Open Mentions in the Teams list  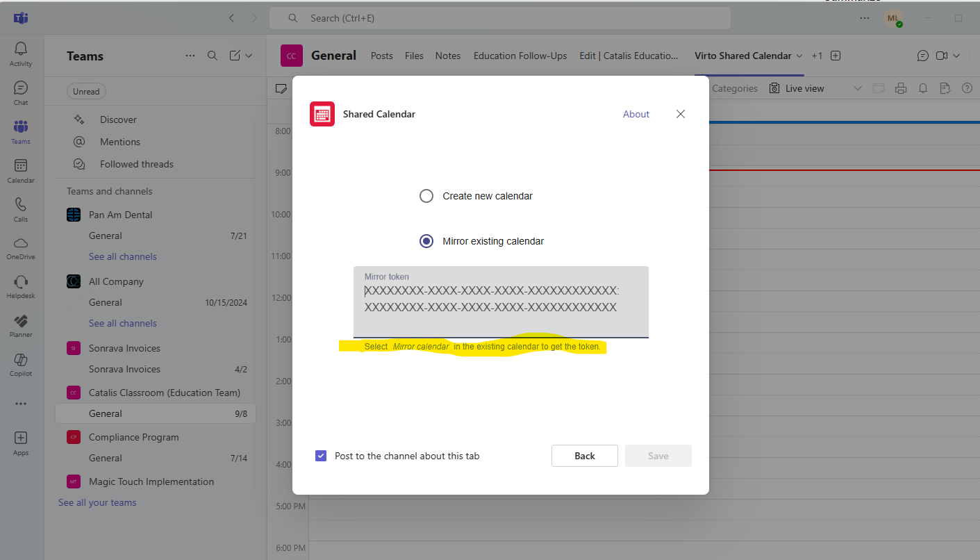click(x=120, y=142)
